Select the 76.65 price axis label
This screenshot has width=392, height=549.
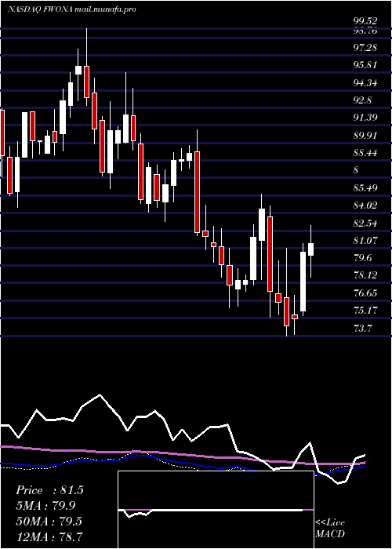365,293
